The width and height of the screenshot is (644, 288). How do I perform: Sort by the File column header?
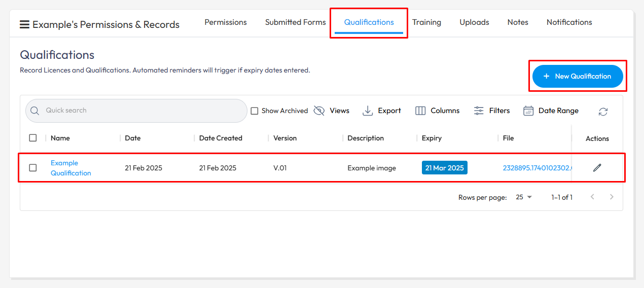click(x=509, y=138)
